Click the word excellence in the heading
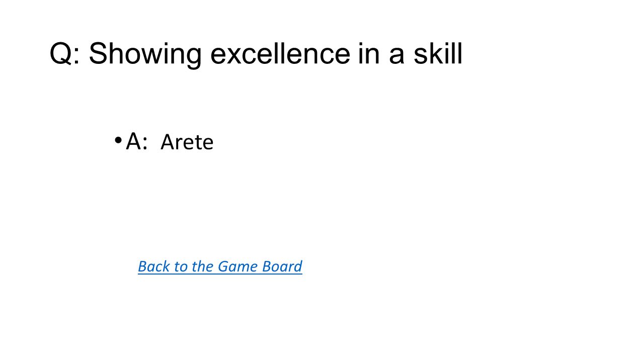644x362 pixels. tap(280, 54)
